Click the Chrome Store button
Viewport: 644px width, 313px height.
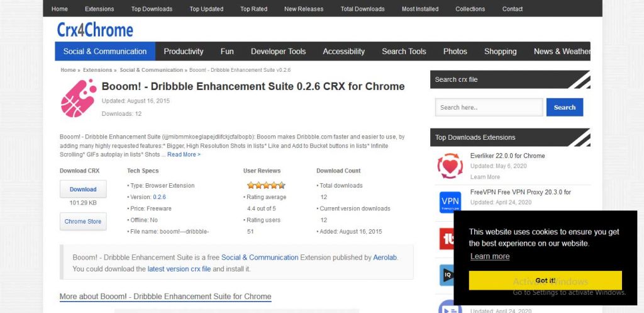pos(83,222)
